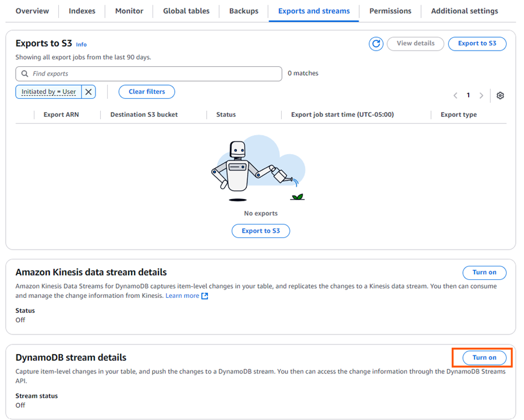The height and width of the screenshot is (420, 524).
Task: Click the View details button
Action: coord(415,44)
